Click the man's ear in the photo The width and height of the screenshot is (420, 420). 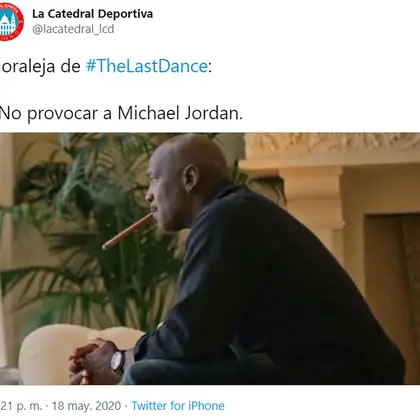pos(191,179)
